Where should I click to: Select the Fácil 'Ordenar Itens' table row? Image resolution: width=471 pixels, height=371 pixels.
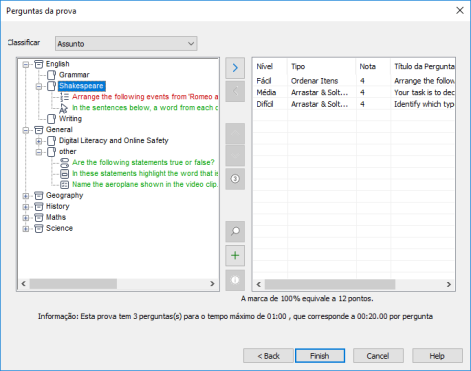[354, 81]
